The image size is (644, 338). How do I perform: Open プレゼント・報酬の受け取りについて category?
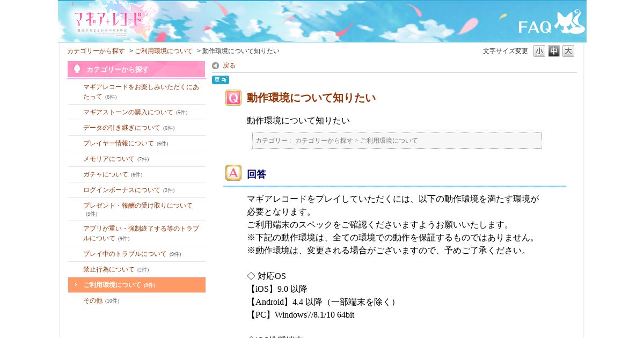(138, 205)
